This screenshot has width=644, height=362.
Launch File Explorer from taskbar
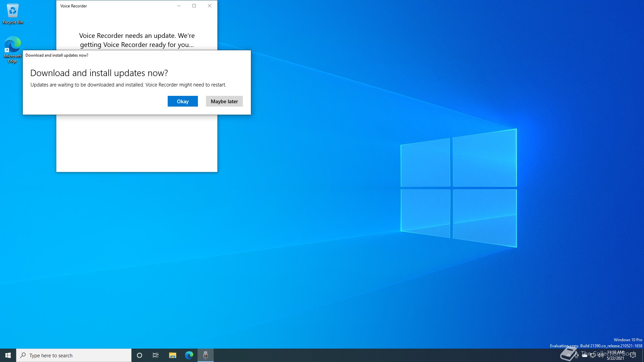[172, 355]
